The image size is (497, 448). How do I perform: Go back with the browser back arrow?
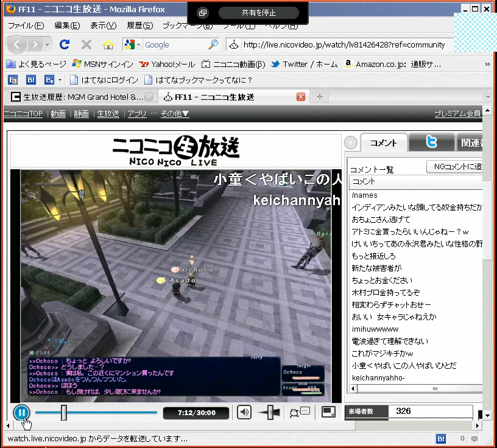18,44
